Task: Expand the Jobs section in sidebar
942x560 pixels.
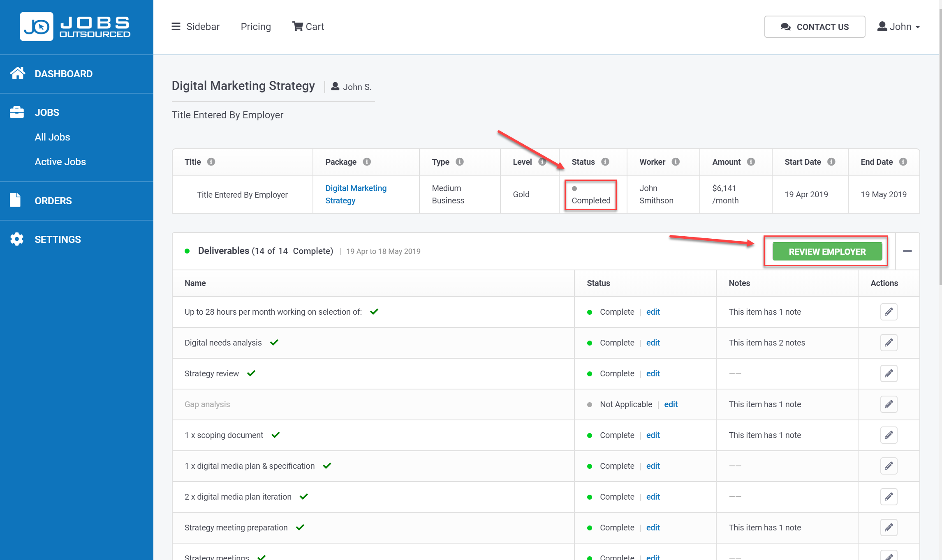Action: click(47, 113)
